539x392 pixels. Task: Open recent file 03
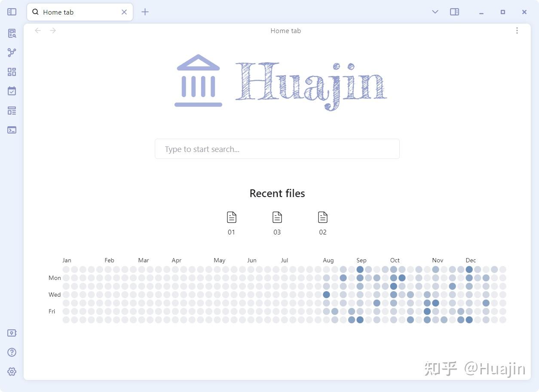click(x=277, y=223)
